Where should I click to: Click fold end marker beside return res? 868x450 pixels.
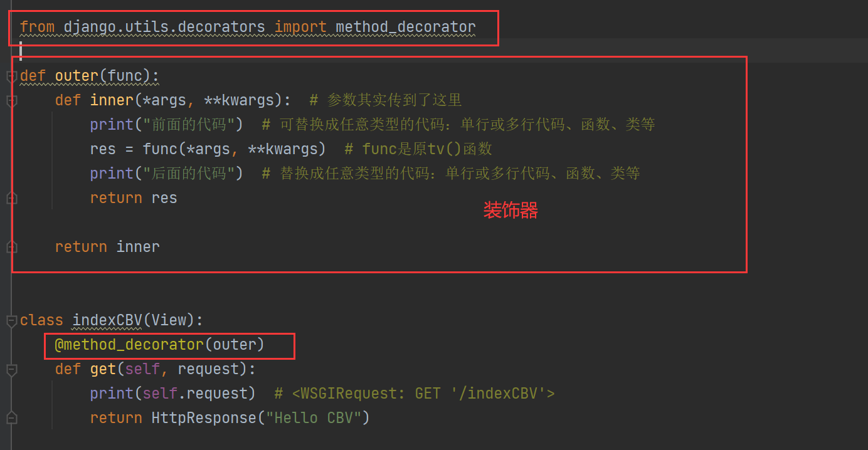[x=11, y=198]
